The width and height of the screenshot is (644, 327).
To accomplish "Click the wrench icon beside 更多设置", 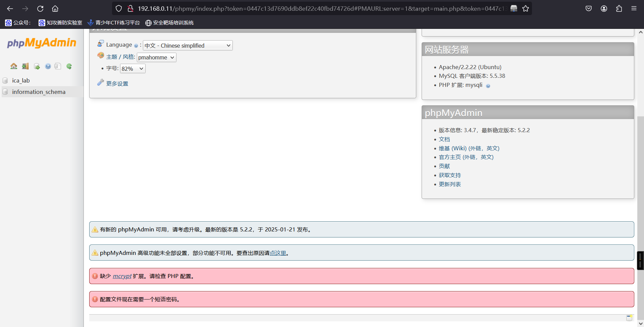I will tap(100, 83).
